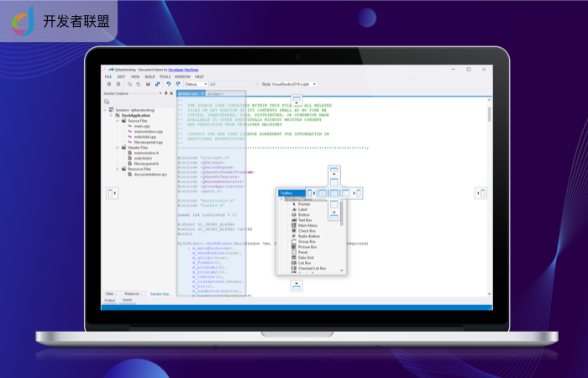This screenshot has width=588, height=378.
Task: Click the Toolbox list scrollbar down arrow
Action: (341, 270)
